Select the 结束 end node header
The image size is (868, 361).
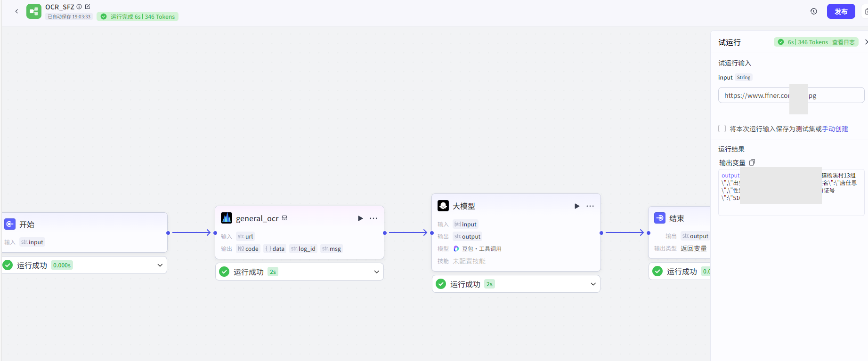pyautogui.click(x=677, y=218)
